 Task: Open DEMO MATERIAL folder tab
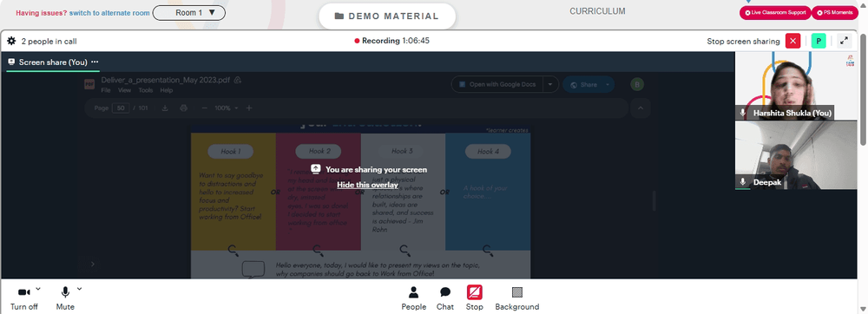click(x=387, y=16)
